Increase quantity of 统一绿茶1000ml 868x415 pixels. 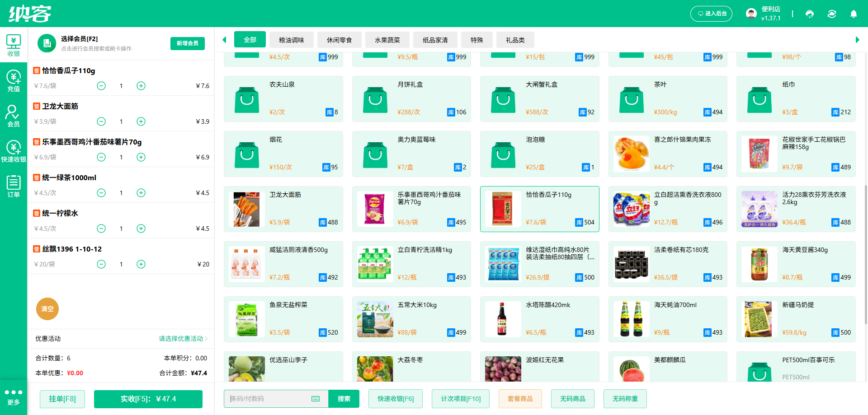coord(141,193)
